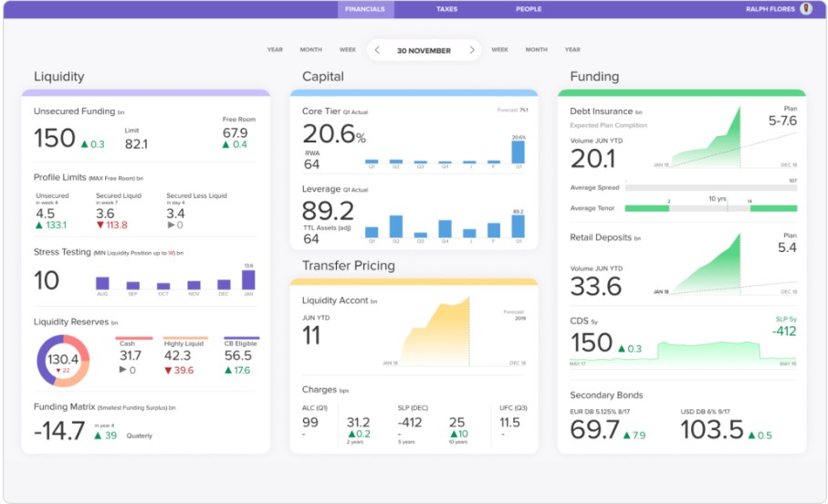This screenshot has width=828, height=504.
Task: Click the Secured Liquid value 3.6
Action: [105, 214]
